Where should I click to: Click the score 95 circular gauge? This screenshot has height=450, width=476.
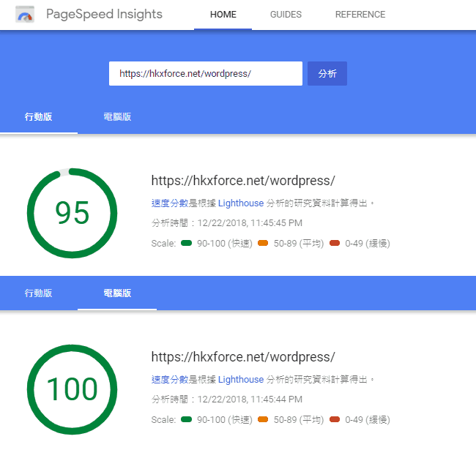[x=72, y=213]
